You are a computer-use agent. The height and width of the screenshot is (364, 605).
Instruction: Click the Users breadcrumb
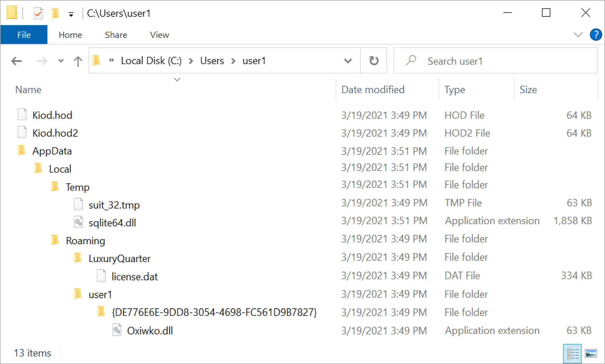point(212,61)
